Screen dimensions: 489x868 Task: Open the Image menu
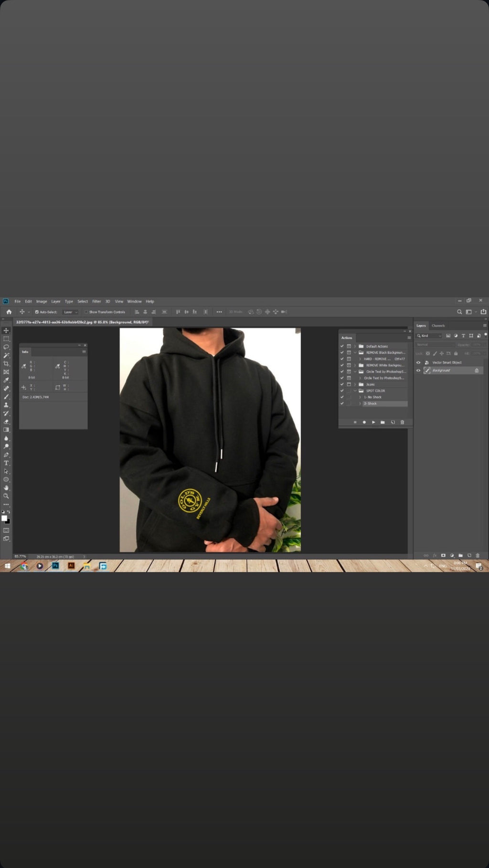[x=42, y=301]
